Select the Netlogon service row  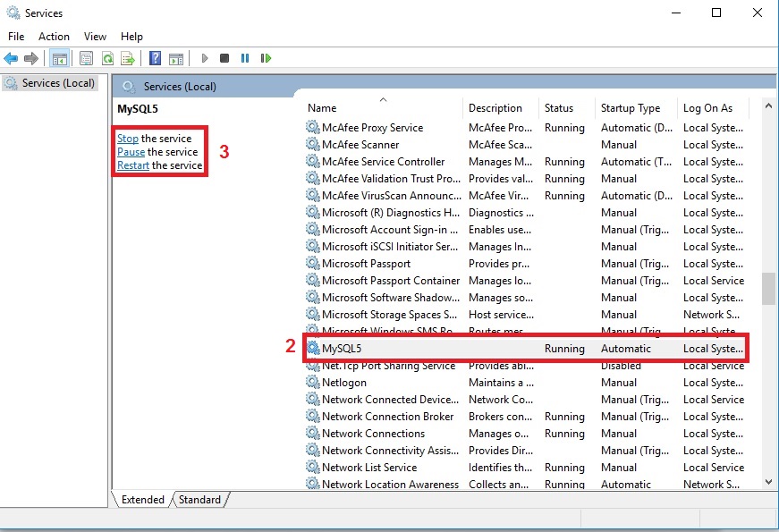click(x=344, y=383)
